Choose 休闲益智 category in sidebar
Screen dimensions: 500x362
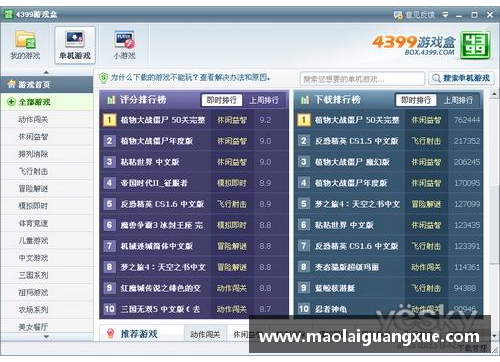47,137
